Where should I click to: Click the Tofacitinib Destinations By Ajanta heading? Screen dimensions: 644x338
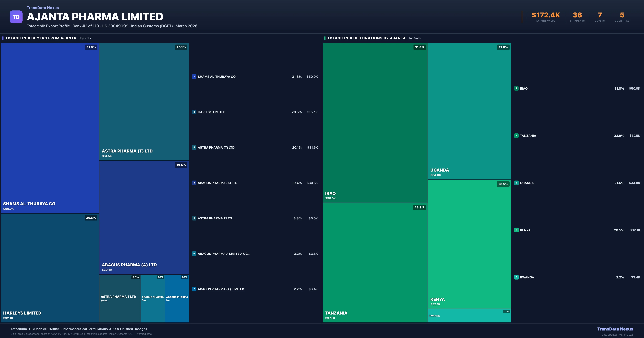pyautogui.click(x=366, y=38)
